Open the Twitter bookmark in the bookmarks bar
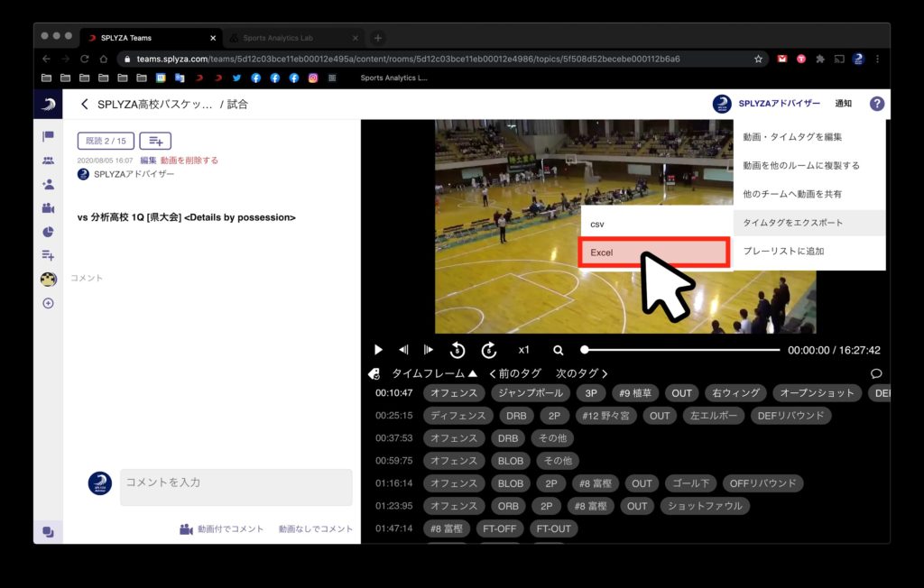Viewport: 924px width, 588px height. pos(237,78)
